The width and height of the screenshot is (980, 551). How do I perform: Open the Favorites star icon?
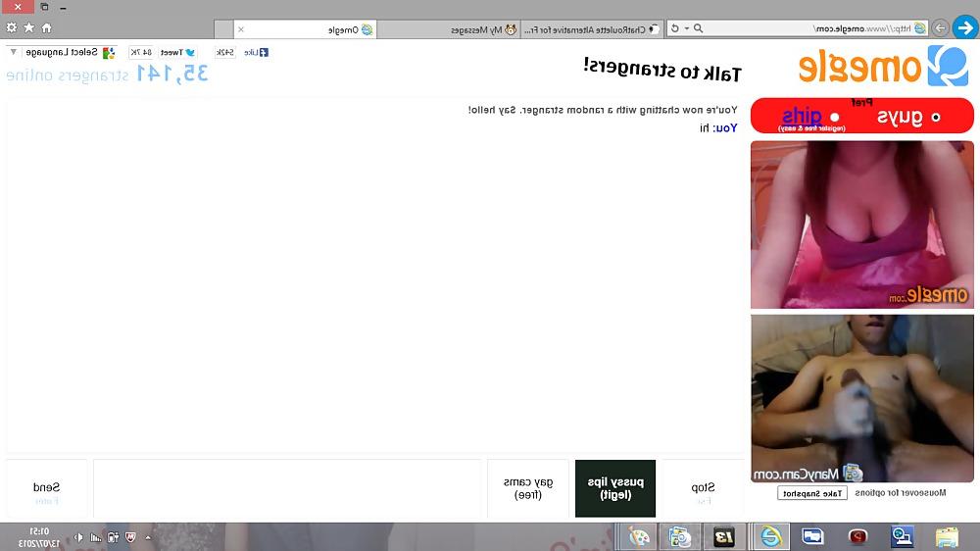click(x=28, y=27)
